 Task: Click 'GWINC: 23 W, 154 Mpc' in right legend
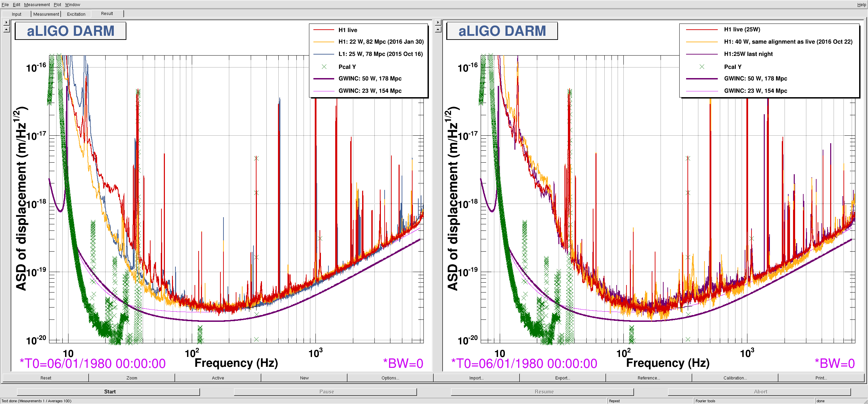coord(756,91)
